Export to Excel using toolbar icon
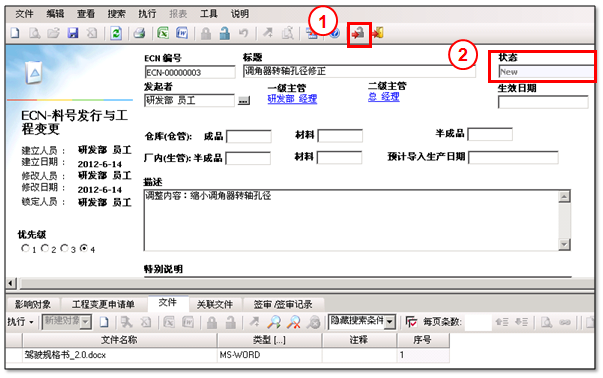603x378 pixels. [x=163, y=33]
